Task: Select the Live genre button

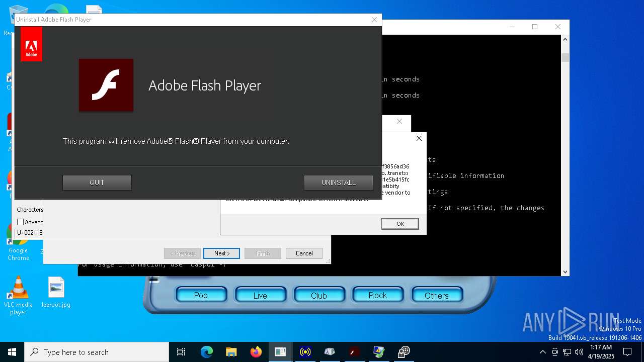Action: (x=260, y=295)
